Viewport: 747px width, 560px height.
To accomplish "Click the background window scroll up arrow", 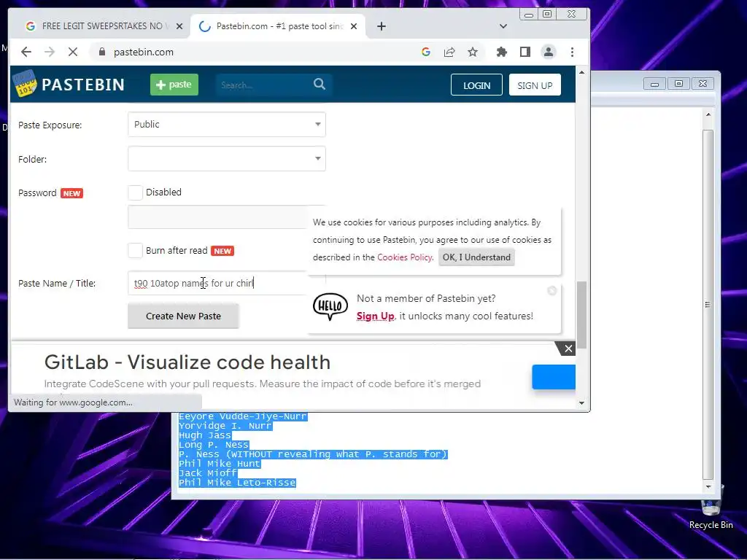I will (708, 114).
